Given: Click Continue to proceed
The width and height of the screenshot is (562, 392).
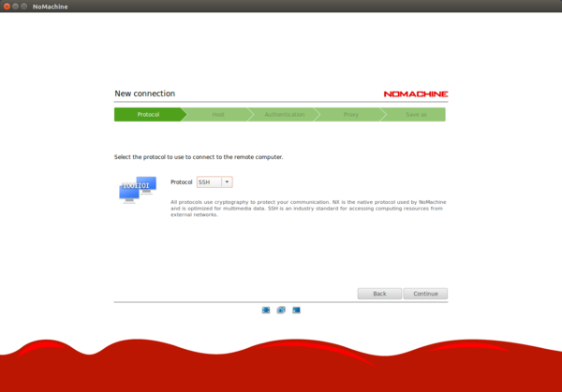Looking at the screenshot, I should pos(425,293).
